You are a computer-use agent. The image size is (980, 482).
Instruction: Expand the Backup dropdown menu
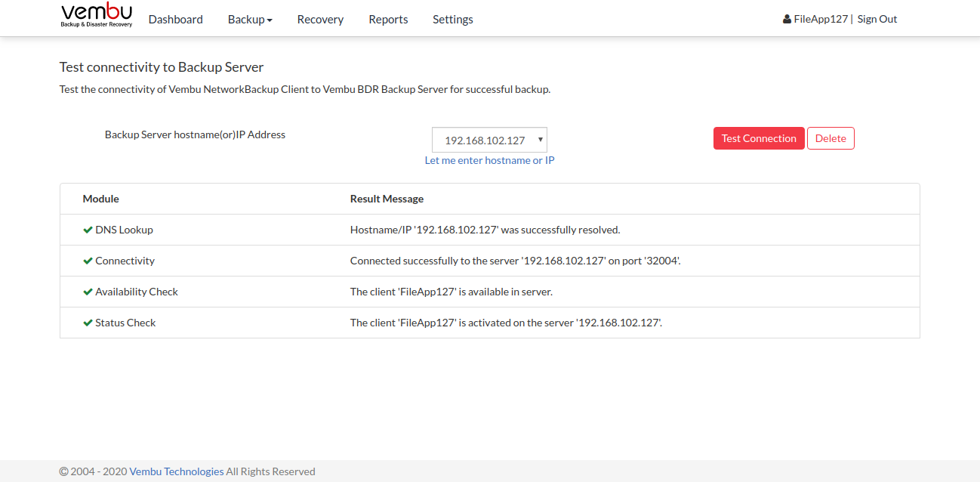(250, 19)
